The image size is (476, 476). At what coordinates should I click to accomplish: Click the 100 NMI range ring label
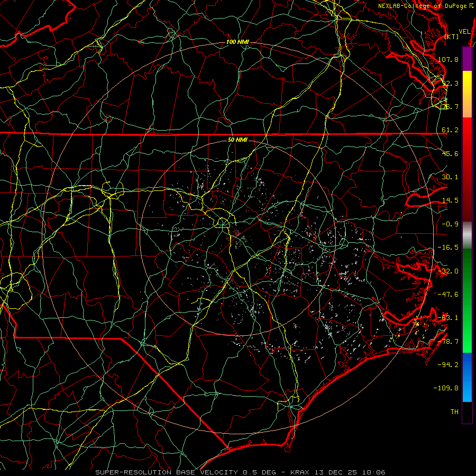coord(237,42)
